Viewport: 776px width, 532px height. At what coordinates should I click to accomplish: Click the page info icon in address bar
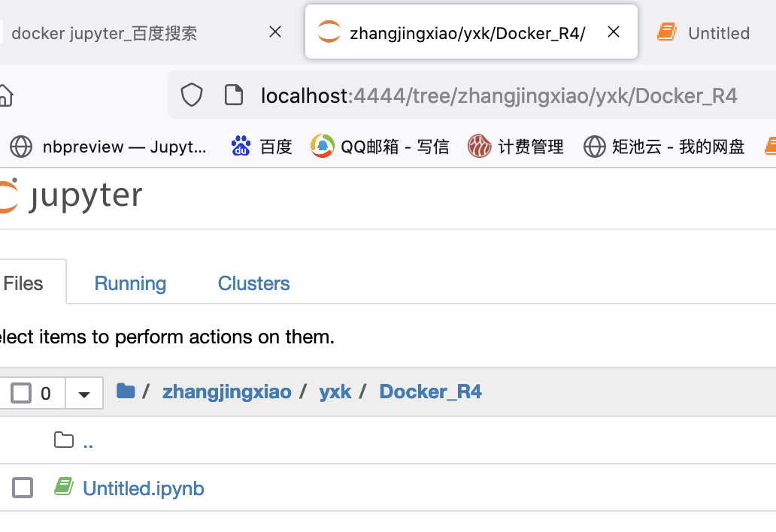point(234,95)
